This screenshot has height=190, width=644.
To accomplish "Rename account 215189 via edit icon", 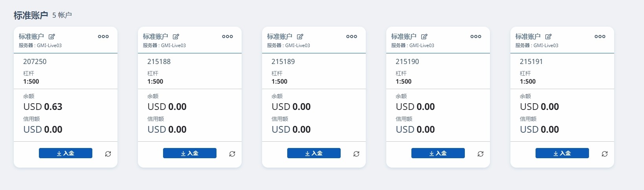I will (x=300, y=37).
